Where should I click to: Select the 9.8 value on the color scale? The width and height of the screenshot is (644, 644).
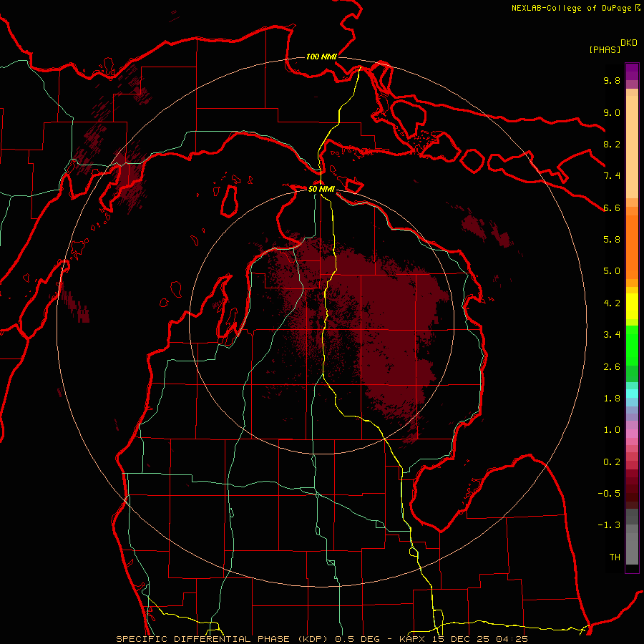612,80
